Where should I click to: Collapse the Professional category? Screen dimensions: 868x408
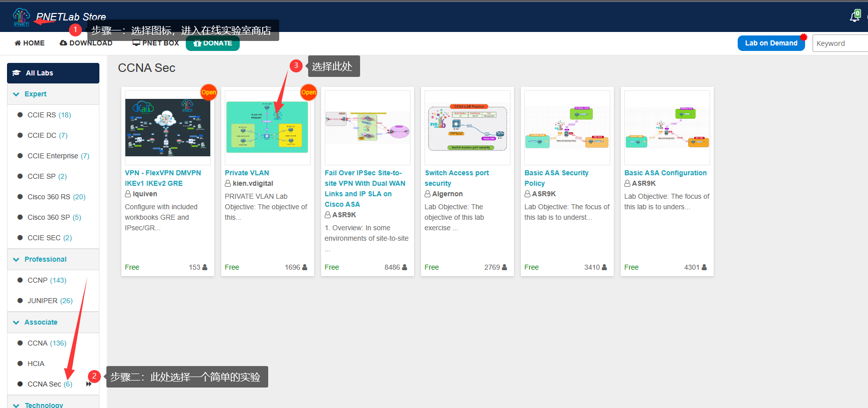click(x=53, y=259)
